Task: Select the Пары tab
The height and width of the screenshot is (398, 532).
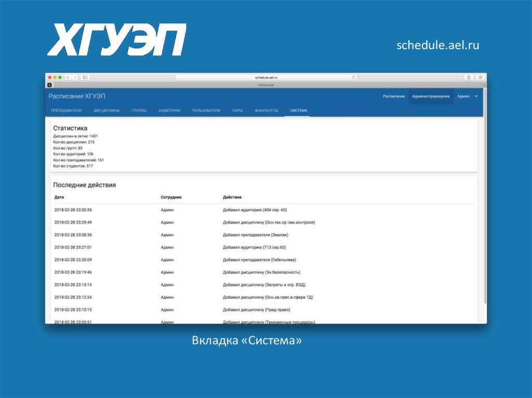Action: (x=237, y=111)
